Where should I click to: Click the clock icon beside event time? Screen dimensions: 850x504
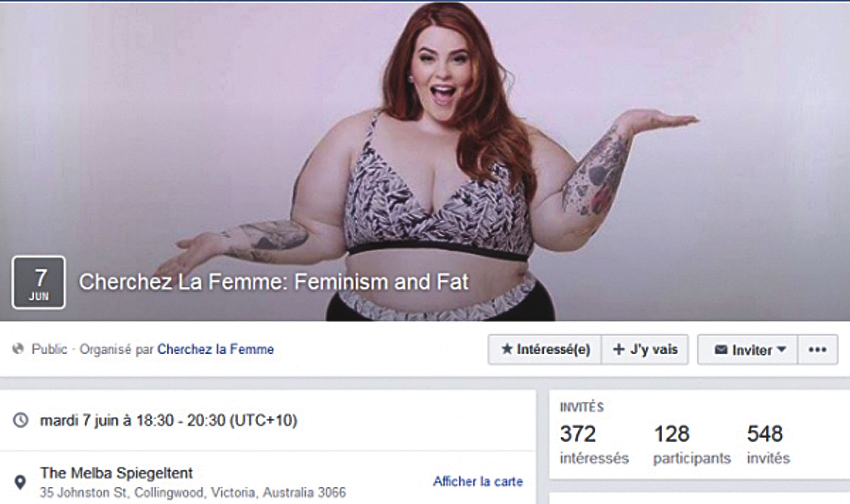click(x=20, y=420)
